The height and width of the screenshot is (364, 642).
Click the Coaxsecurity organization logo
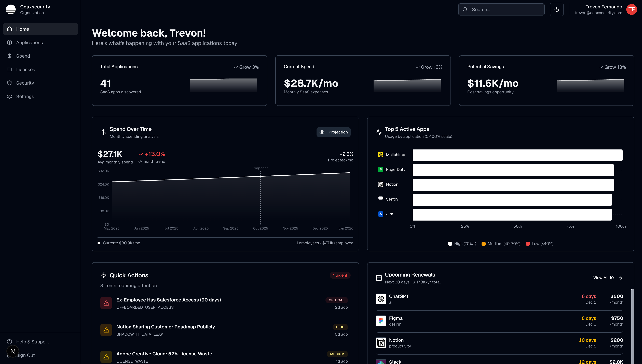[x=11, y=9]
